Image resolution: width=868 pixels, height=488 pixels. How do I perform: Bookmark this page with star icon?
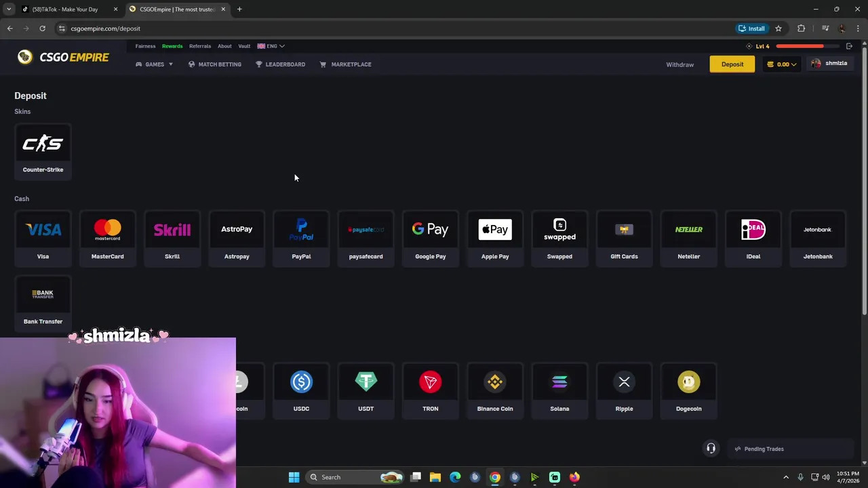(x=778, y=28)
